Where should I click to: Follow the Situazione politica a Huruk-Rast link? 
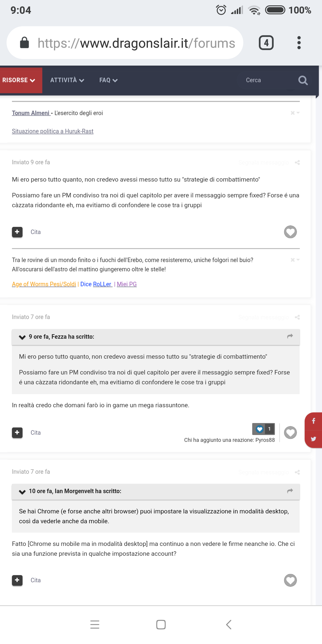pyautogui.click(x=52, y=131)
